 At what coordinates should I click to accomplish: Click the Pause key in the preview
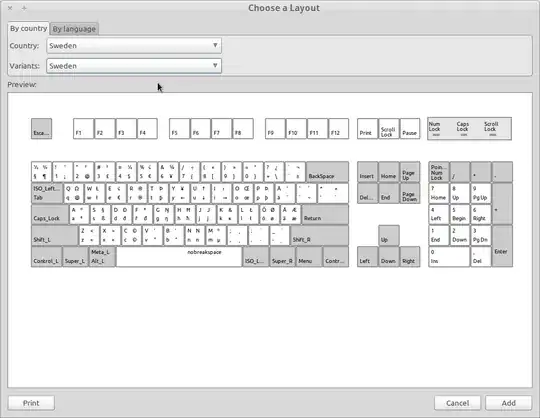(410, 129)
